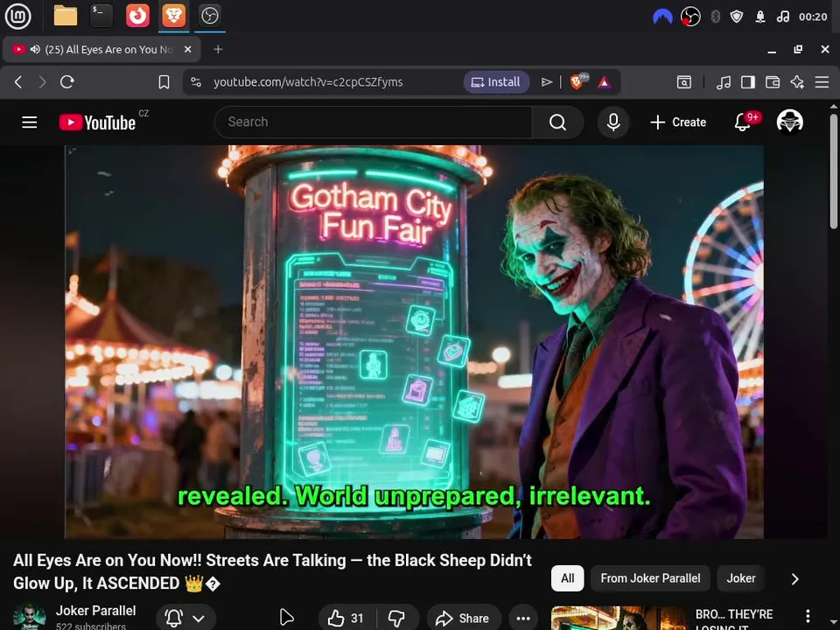Viewport: 840px width, 630px height.
Task: Open options menu for recommended video
Action: click(x=808, y=616)
